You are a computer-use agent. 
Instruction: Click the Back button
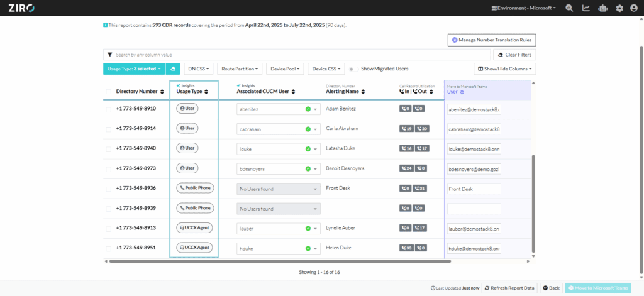click(551, 288)
